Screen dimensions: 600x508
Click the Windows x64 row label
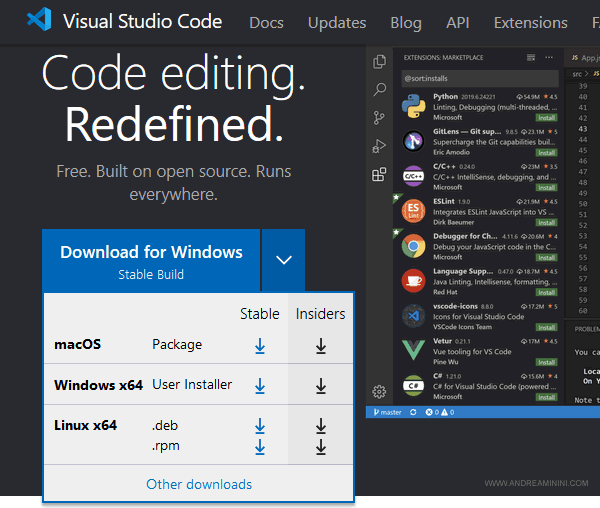tap(98, 385)
